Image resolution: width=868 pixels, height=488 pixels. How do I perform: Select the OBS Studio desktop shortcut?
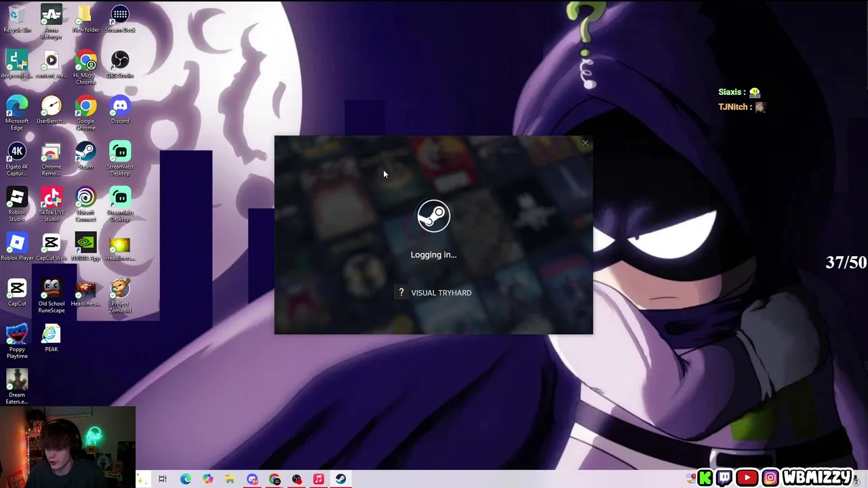(120, 64)
